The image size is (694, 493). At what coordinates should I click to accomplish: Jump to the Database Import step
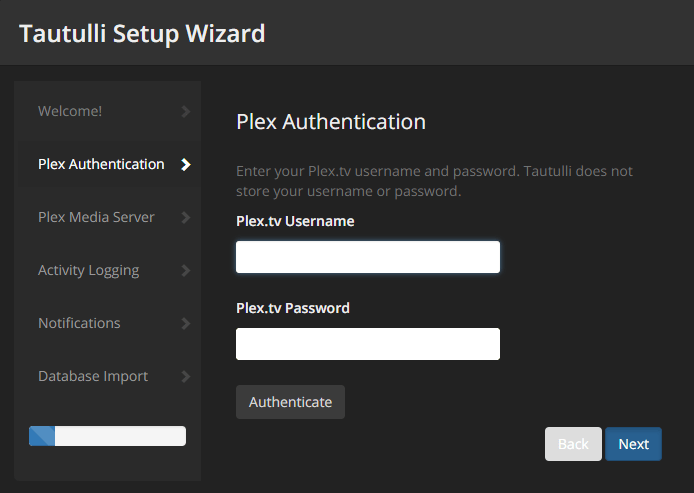[93, 376]
